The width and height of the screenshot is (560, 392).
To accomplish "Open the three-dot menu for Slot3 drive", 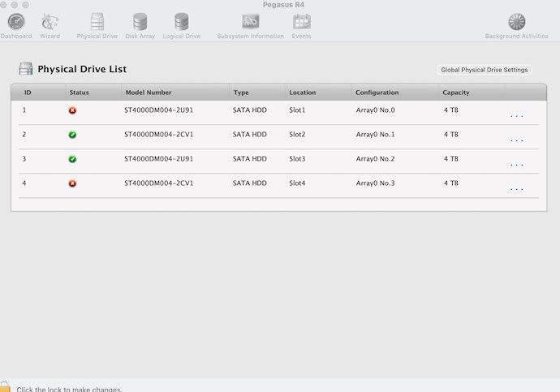I will click(x=516, y=165).
